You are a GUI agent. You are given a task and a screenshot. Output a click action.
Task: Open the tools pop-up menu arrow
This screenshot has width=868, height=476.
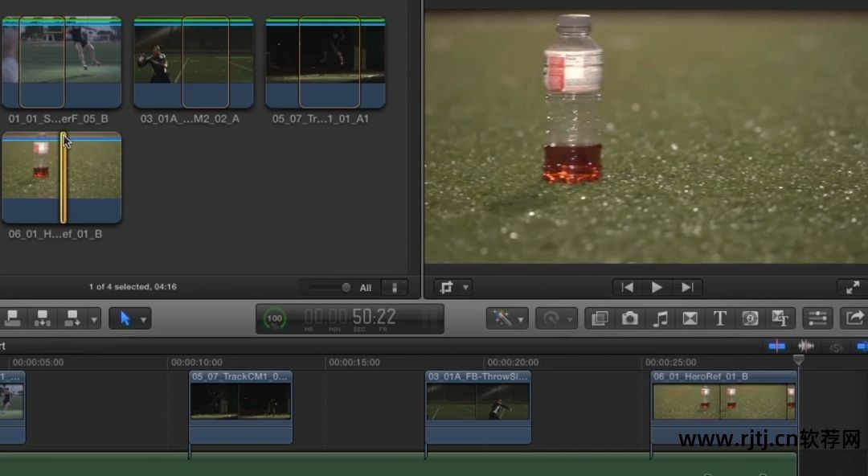pyautogui.click(x=143, y=319)
